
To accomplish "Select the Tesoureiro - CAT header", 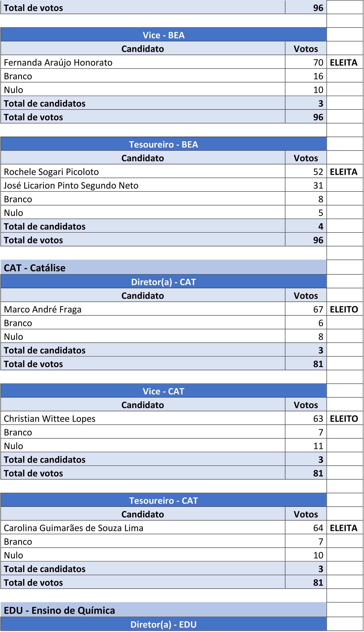I will [x=163, y=500].
